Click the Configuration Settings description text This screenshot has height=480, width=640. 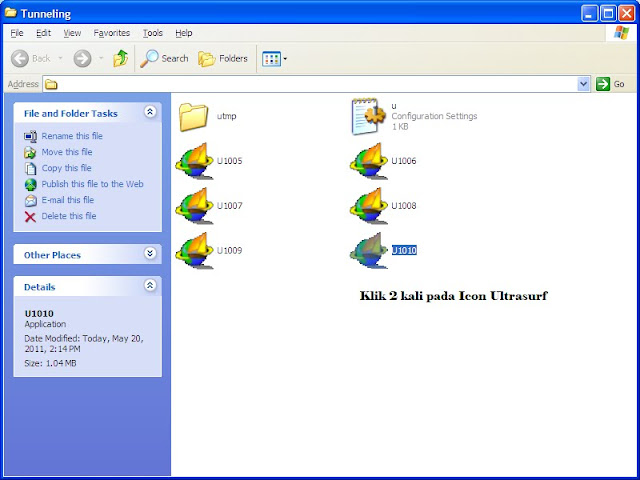434,116
